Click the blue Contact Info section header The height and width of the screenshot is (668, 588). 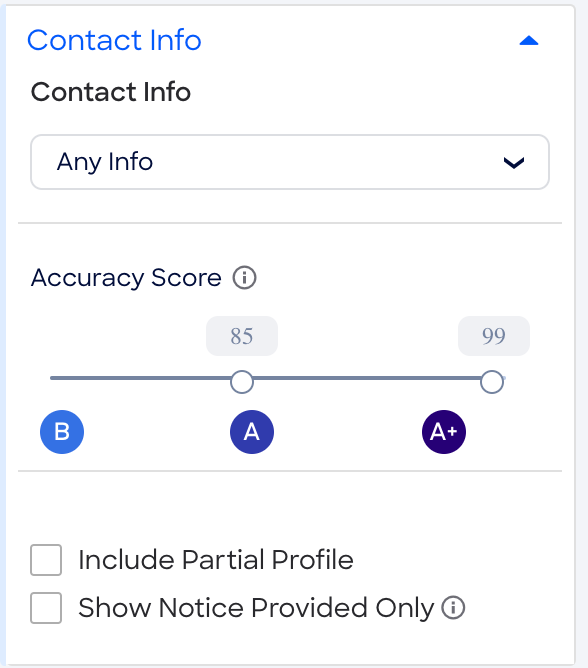(114, 40)
